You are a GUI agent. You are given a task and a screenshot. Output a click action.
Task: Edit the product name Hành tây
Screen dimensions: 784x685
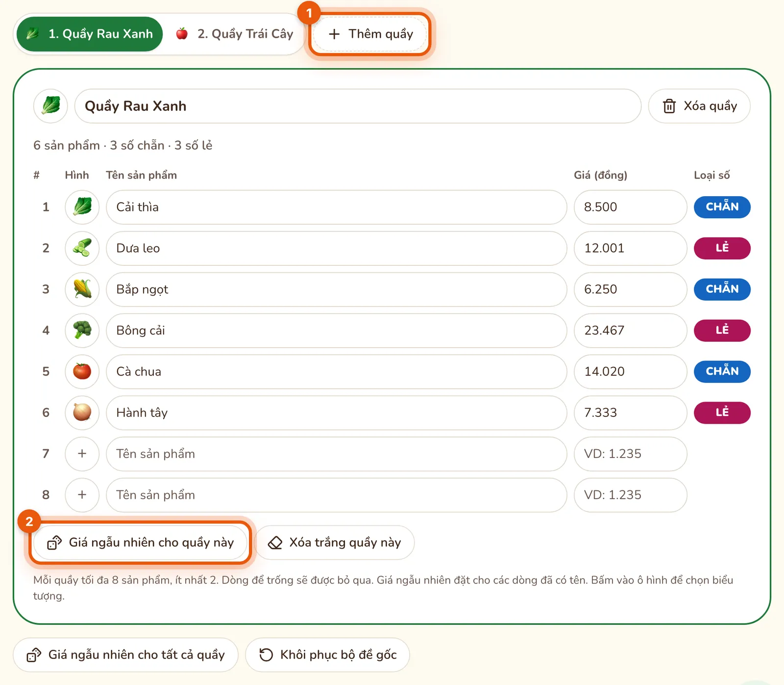coord(336,413)
